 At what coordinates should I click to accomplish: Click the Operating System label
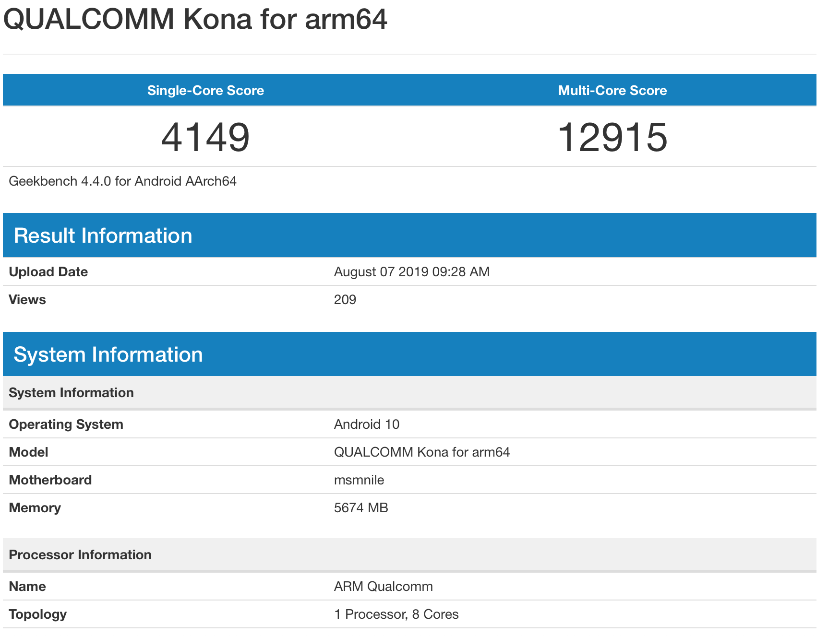tap(66, 424)
